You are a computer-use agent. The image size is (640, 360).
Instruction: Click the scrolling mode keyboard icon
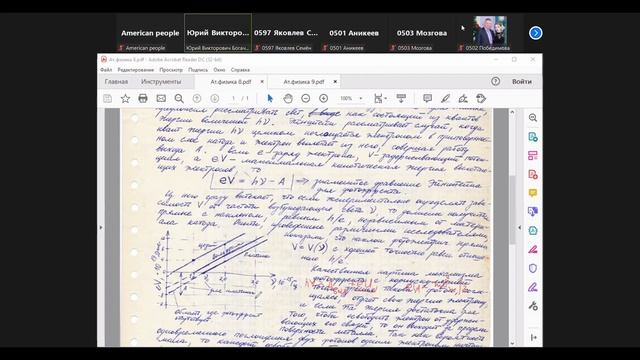point(401,98)
